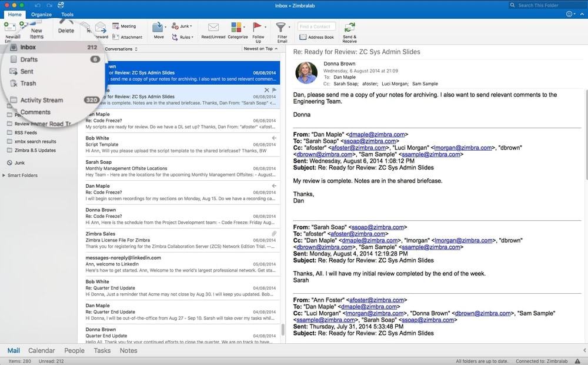The width and height of the screenshot is (588, 365).
Task: Click the delete X on the hovered message
Action: [x=266, y=90]
